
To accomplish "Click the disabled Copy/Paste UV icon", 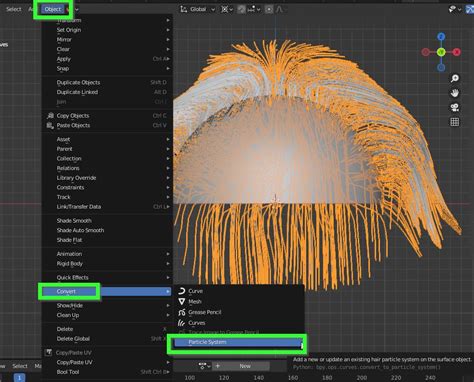I will point(49,352).
